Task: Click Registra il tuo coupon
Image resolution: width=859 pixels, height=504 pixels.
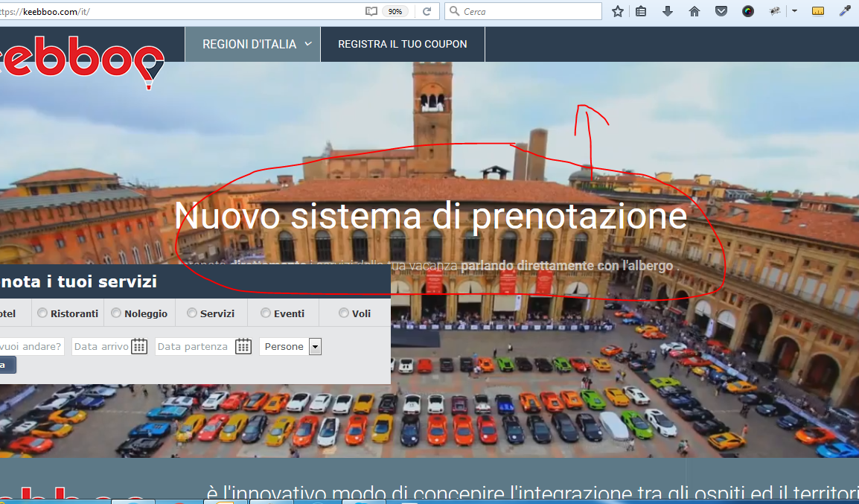Action: [403, 44]
